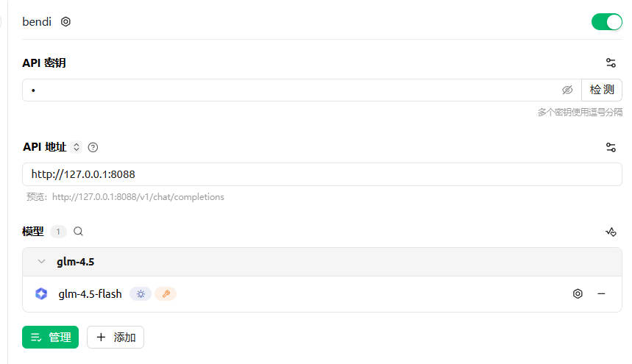Click the 添加 add model button
The image size is (632, 364).
(x=116, y=338)
